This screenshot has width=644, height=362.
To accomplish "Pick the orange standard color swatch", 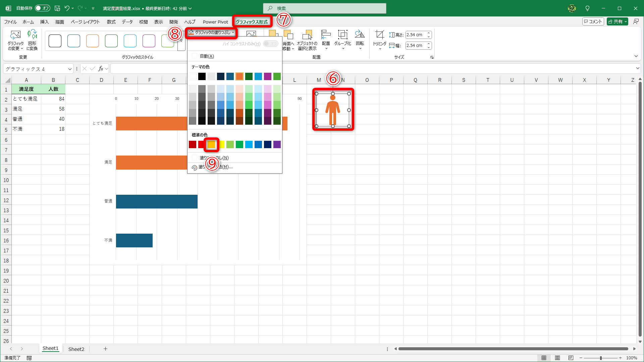I will (x=211, y=144).
